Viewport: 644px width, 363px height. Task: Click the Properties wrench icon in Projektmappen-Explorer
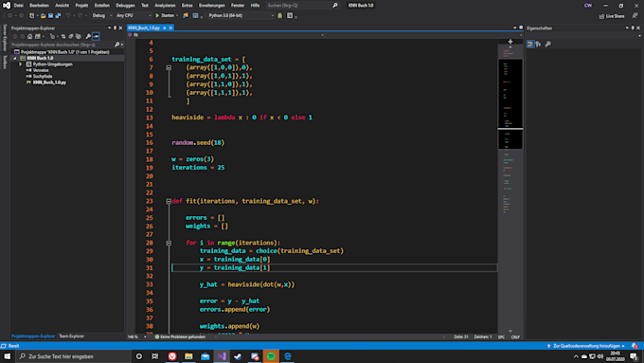(x=88, y=36)
